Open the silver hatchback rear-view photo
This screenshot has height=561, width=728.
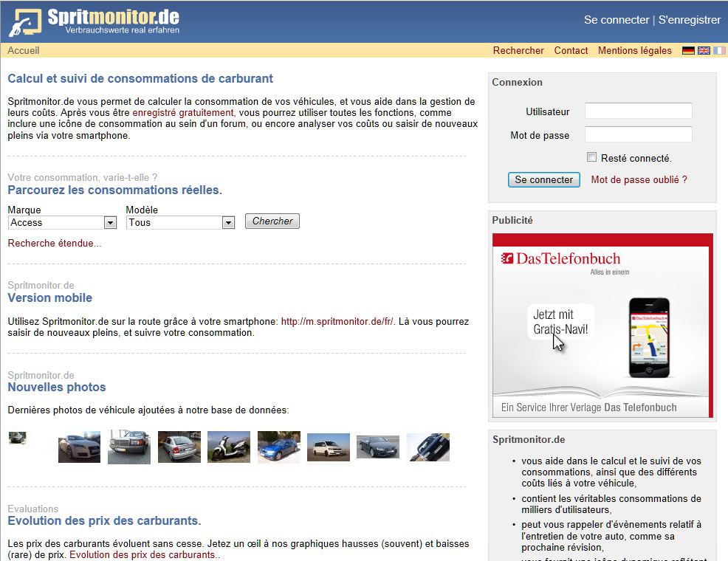pyautogui.click(x=179, y=447)
